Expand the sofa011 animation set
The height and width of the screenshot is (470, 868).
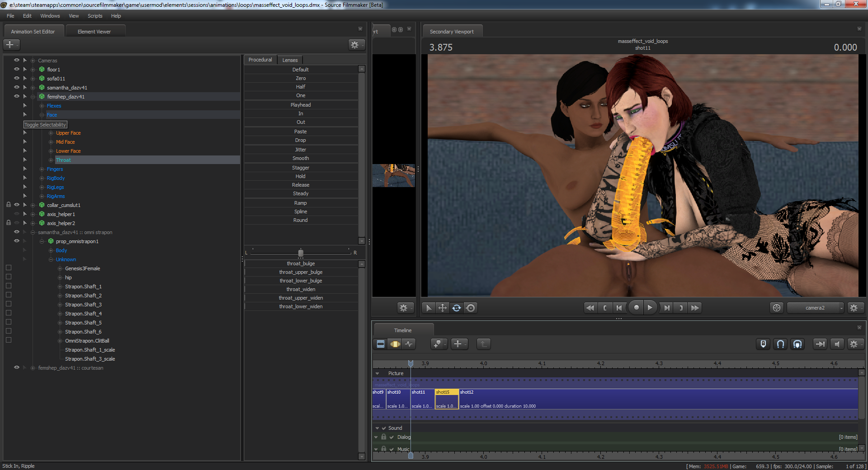click(x=33, y=79)
